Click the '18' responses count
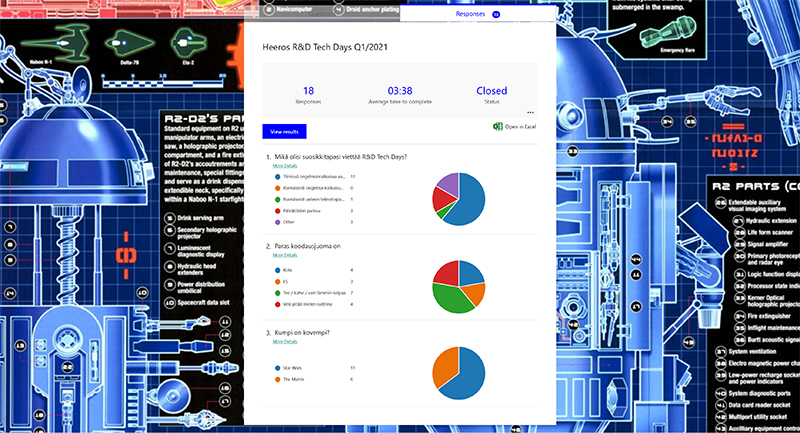This screenshot has width=800, height=433. pyautogui.click(x=308, y=91)
